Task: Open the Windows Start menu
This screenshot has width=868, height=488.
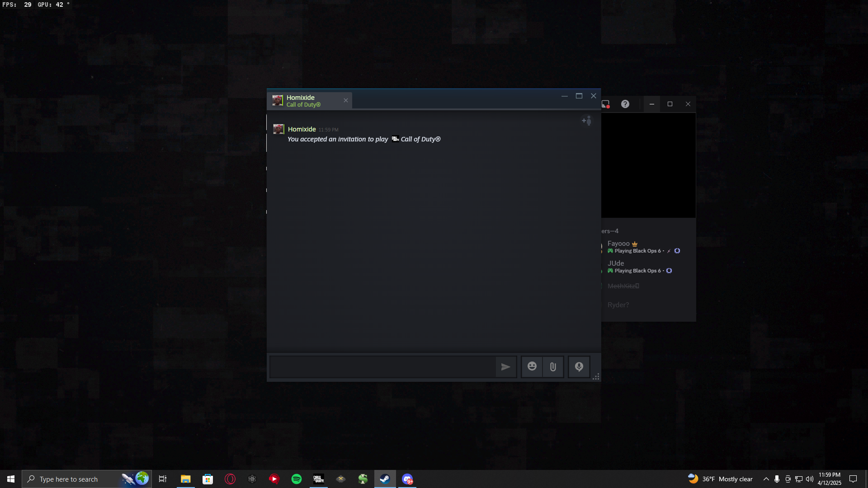Action: (11, 479)
